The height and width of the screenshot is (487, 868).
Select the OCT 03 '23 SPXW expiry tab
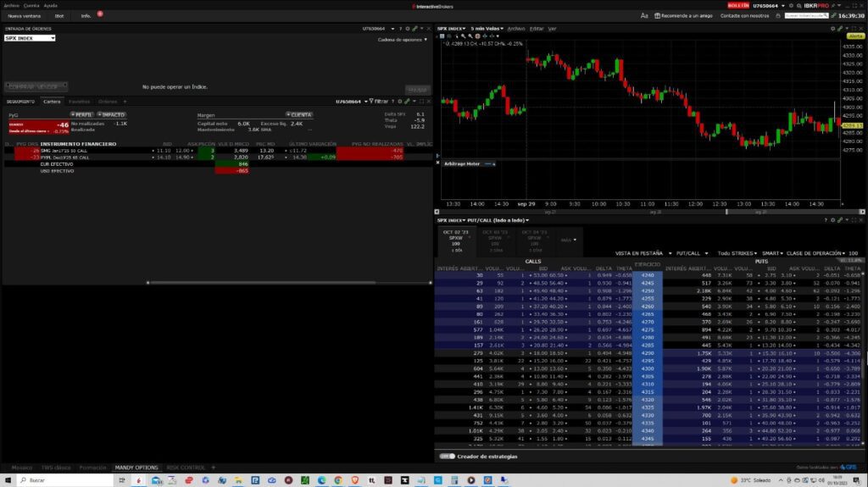coord(494,241)
